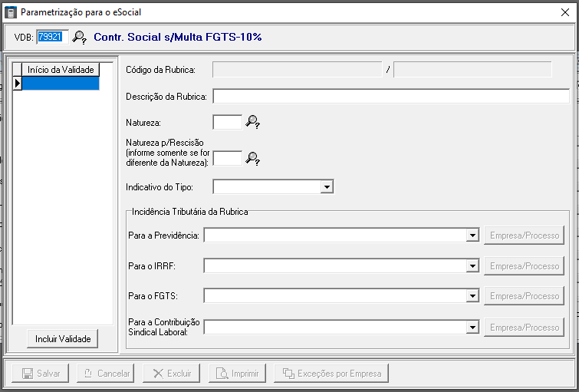Open Exceções por Empresa

point(331,374)
